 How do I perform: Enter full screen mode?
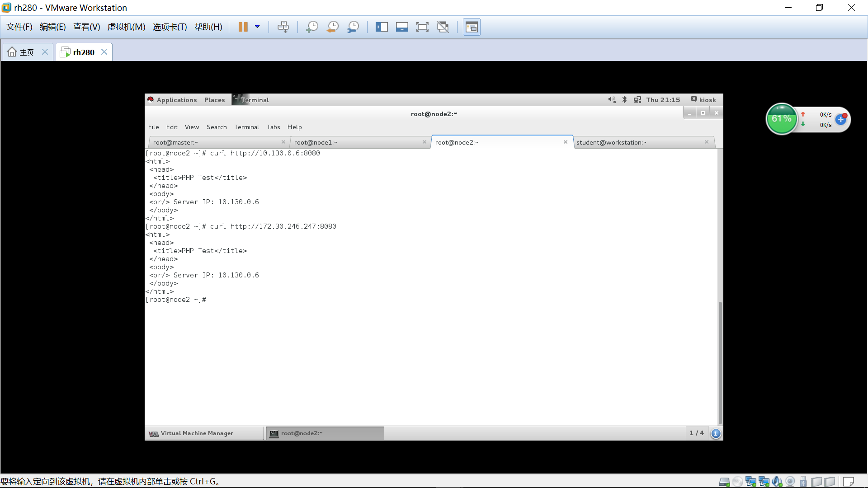click(x=422, y=27)
